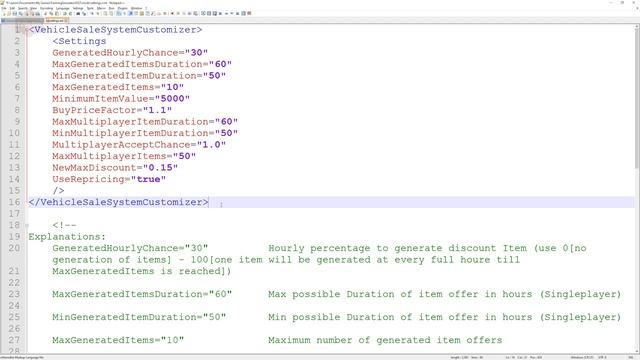The image size is (640, 360).
Task: Click the closing VehicleSaleSystemCustomizer tag on line 16
Action: coord(118,202)
